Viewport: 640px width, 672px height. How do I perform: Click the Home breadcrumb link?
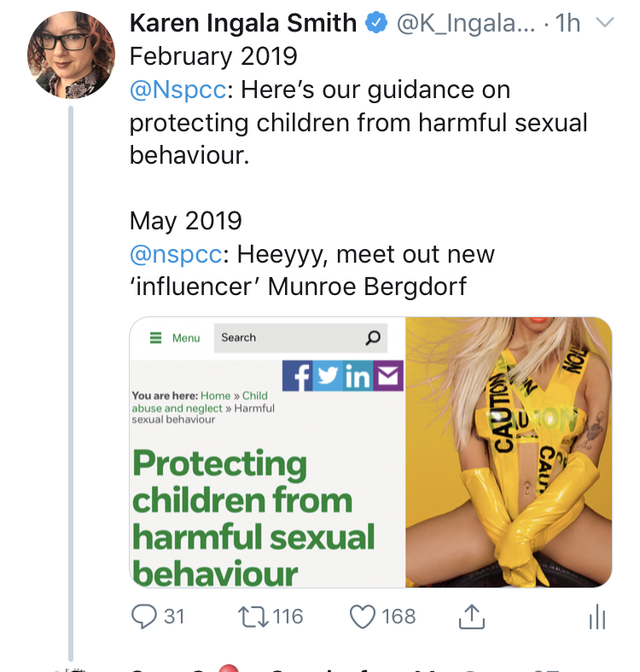coord(216,396)
